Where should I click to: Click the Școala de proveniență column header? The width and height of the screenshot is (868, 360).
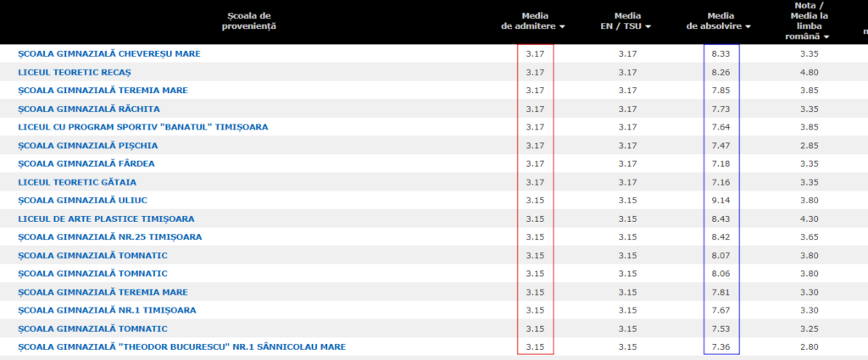tap(252, 21)
